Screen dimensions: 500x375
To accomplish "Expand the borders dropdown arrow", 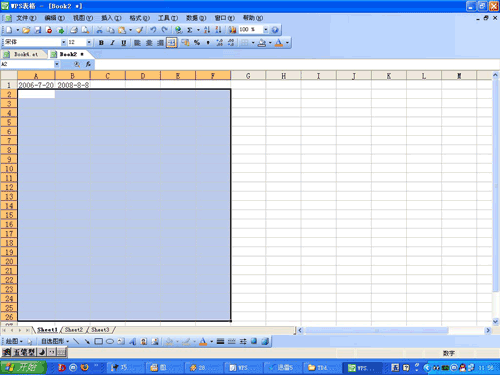I will coord(253,42).
